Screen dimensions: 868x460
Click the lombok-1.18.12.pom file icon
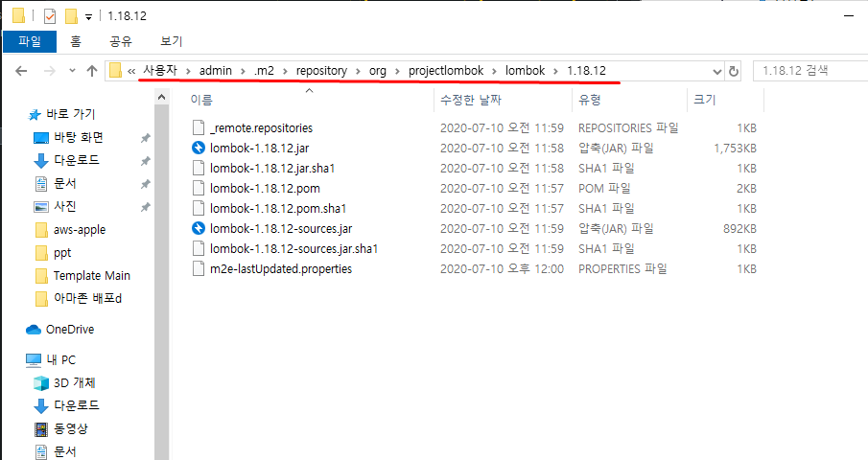click(199, 189)
